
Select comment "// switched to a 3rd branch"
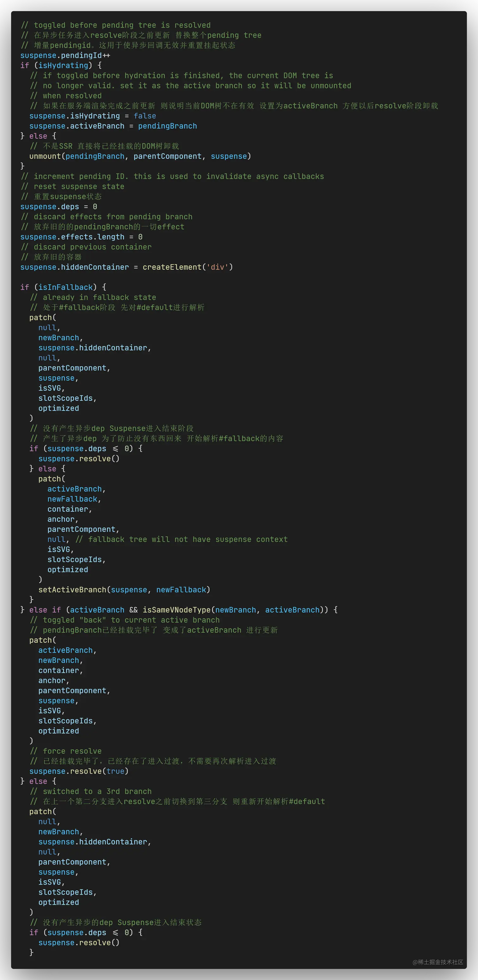coord(91,791)
